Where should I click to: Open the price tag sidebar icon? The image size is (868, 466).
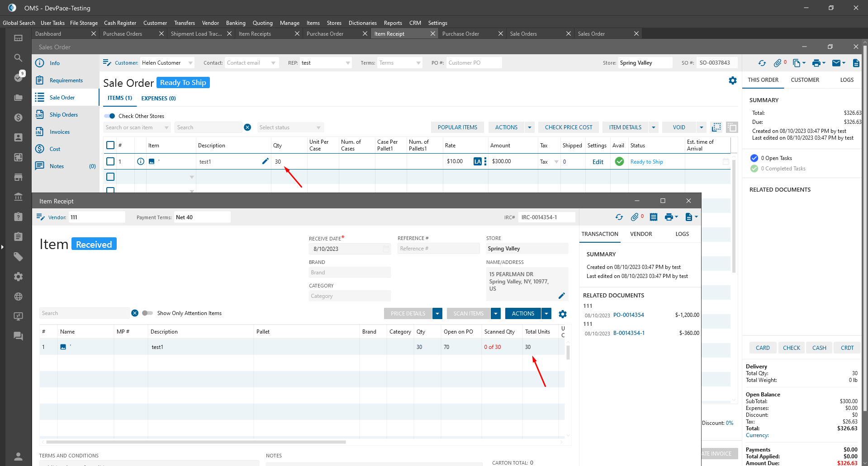click(x=18, y=257)
